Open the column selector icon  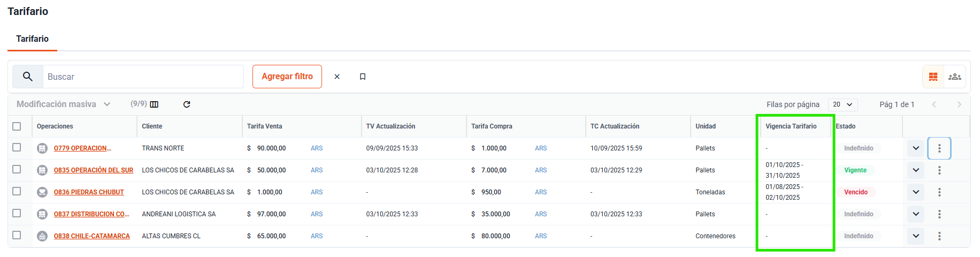(154, 104)
